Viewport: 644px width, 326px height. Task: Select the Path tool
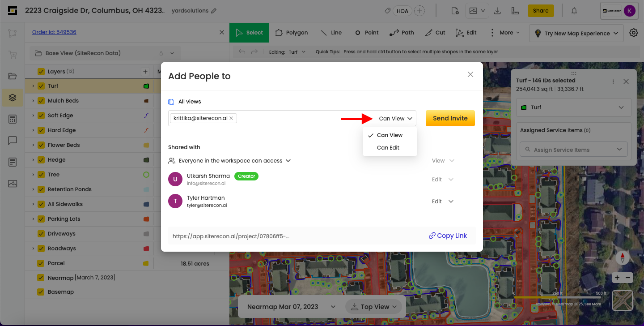[402, 33]
